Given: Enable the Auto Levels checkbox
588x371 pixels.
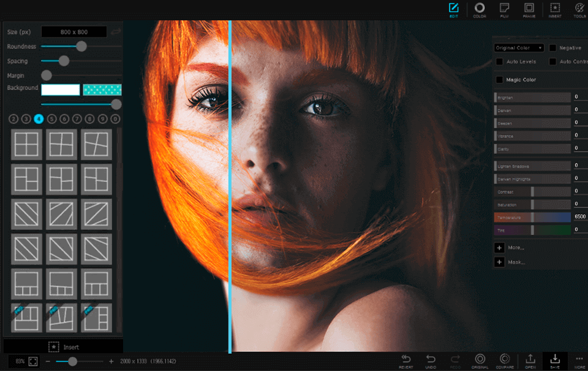Looking at the screenshot, I should click(500, 61).
